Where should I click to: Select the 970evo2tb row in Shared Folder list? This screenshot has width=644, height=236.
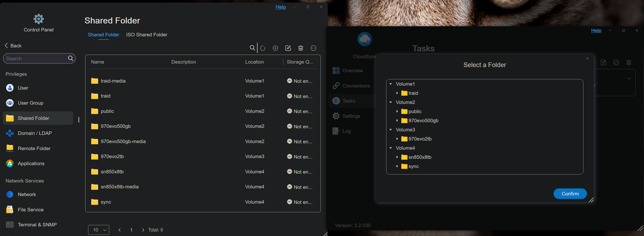(203, 156)
